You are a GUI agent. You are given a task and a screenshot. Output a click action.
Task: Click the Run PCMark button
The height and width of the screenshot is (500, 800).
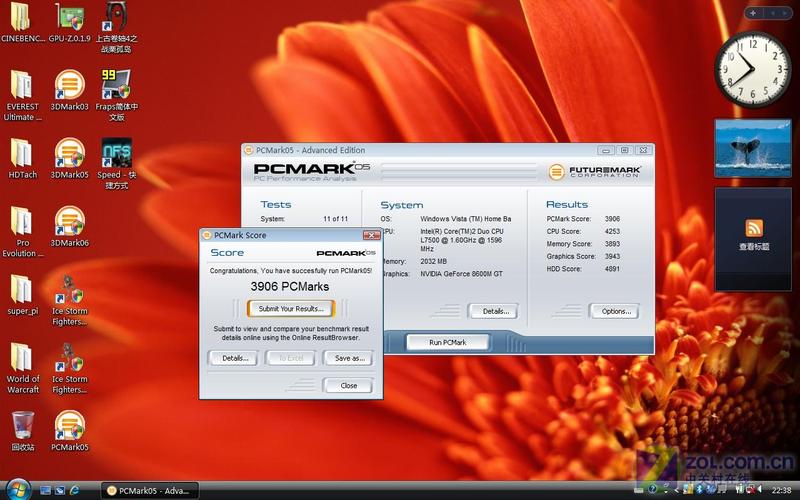pyautogui.click(x=447, y=342)
